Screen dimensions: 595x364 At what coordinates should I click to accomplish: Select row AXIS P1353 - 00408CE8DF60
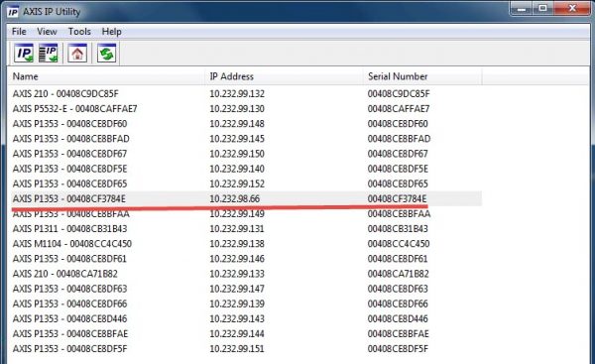pos(245,124)
